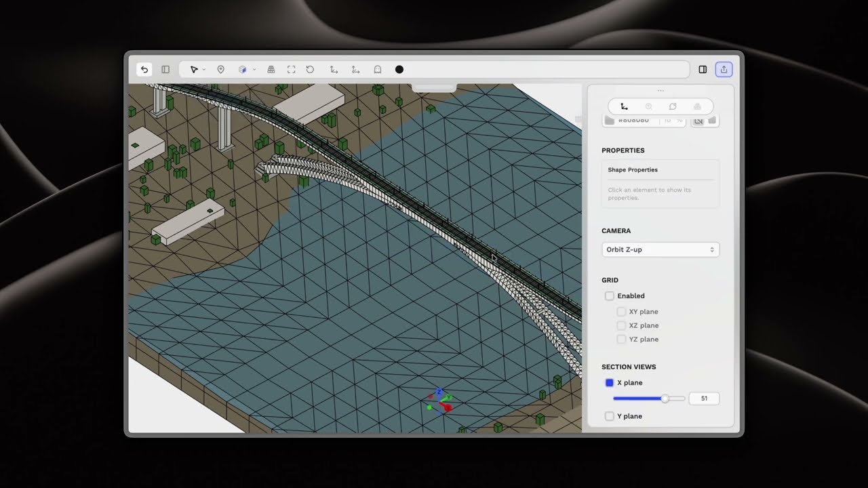The image size is (868, 488).
Task: Enable the Grid checkbox
Action: point(610,296)
